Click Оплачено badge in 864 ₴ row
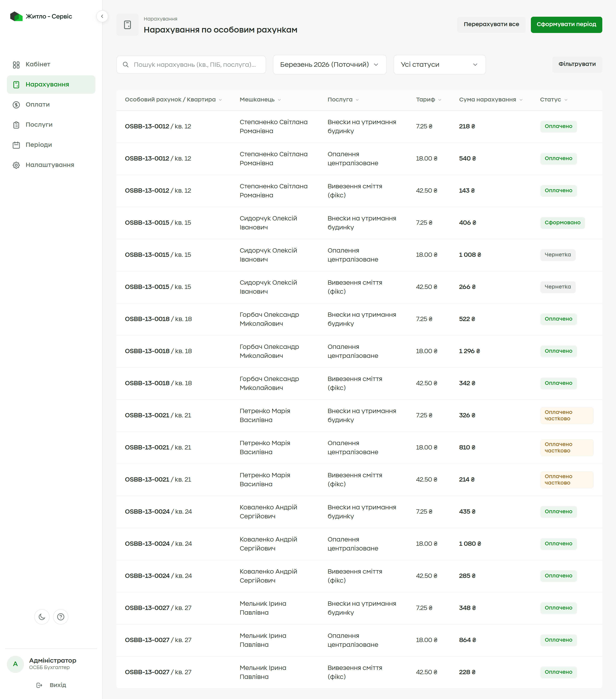The height and width of the screenshot is (699, 616). click(558, 640)
